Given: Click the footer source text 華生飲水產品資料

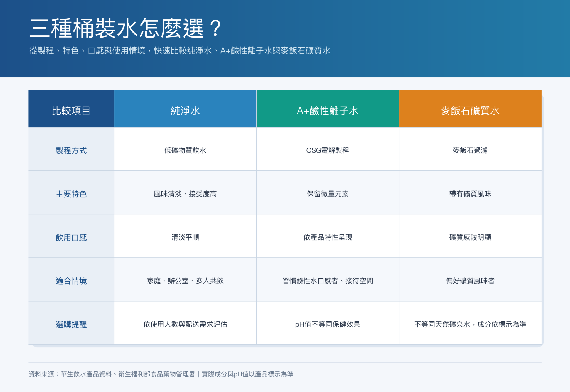Looking at the screenshot, I should click(x=86, y=374).
